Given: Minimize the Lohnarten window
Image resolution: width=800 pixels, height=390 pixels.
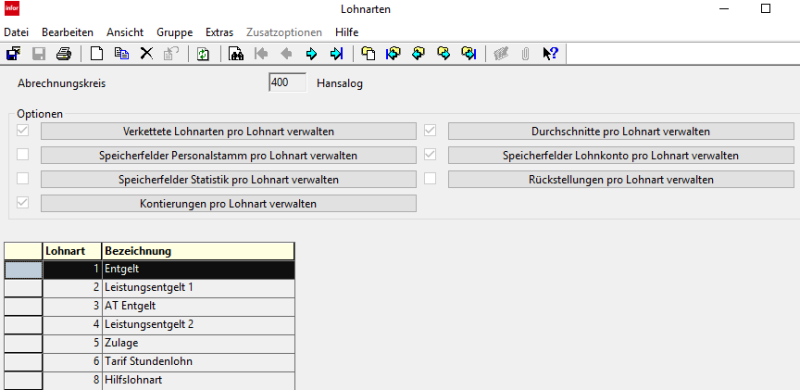Looking at the screenshot, I should [725, 9].
